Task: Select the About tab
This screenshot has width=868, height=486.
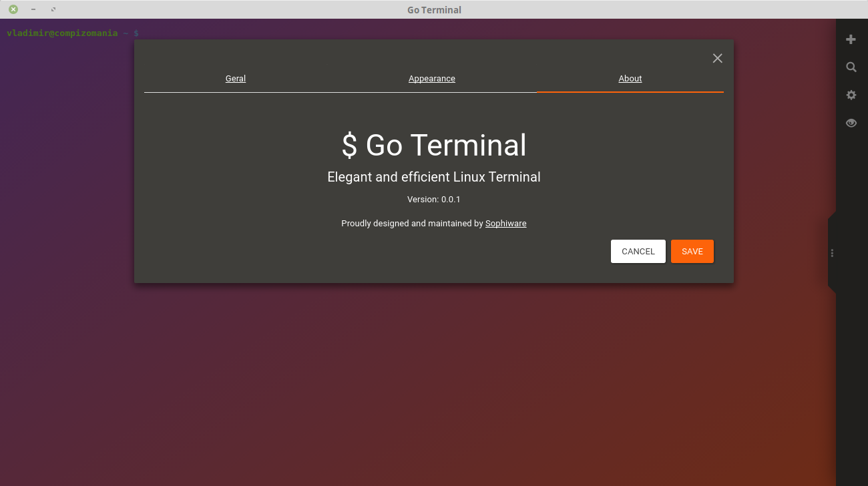Action: (x=630, y=78)
